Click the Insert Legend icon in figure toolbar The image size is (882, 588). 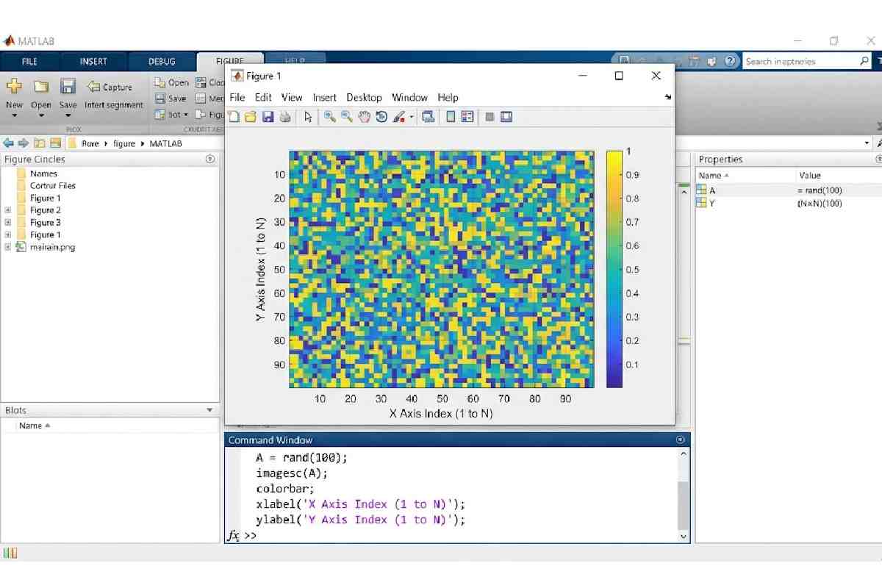(x=467, y=117)
